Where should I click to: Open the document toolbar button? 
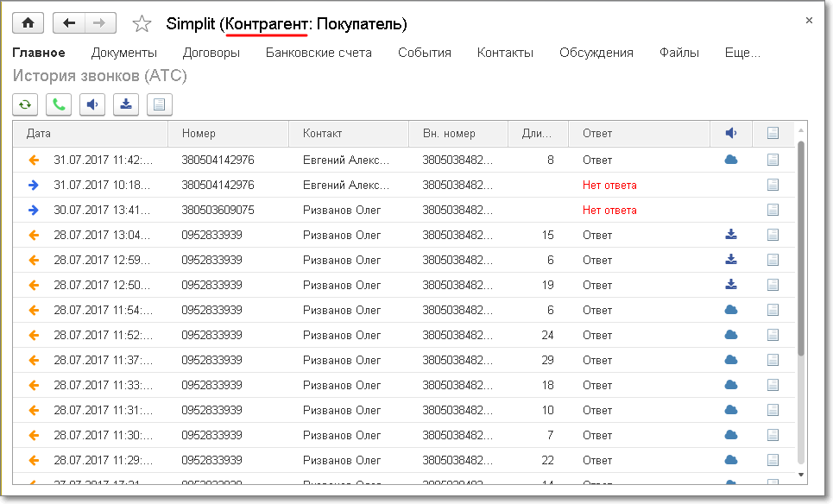[x=160, y=104]
